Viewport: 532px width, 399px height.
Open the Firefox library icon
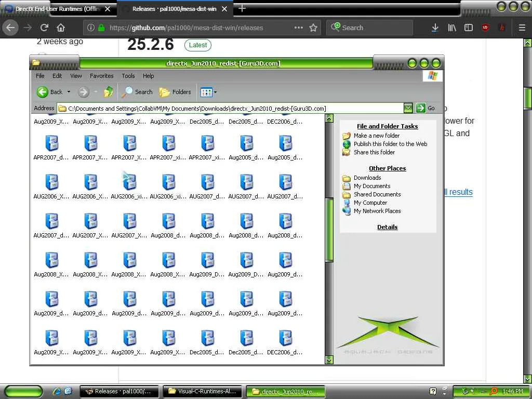[x=452, y=28]
